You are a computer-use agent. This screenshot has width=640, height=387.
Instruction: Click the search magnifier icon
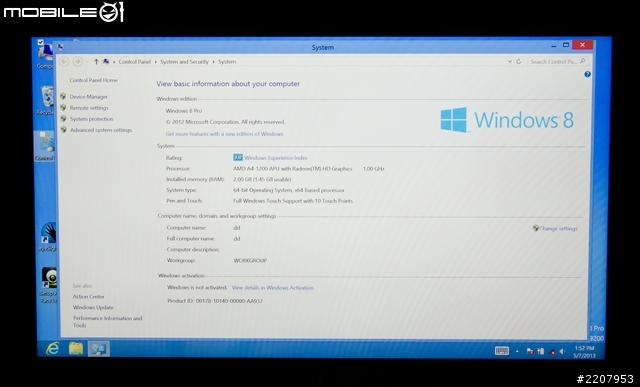(x=582, y=61)
